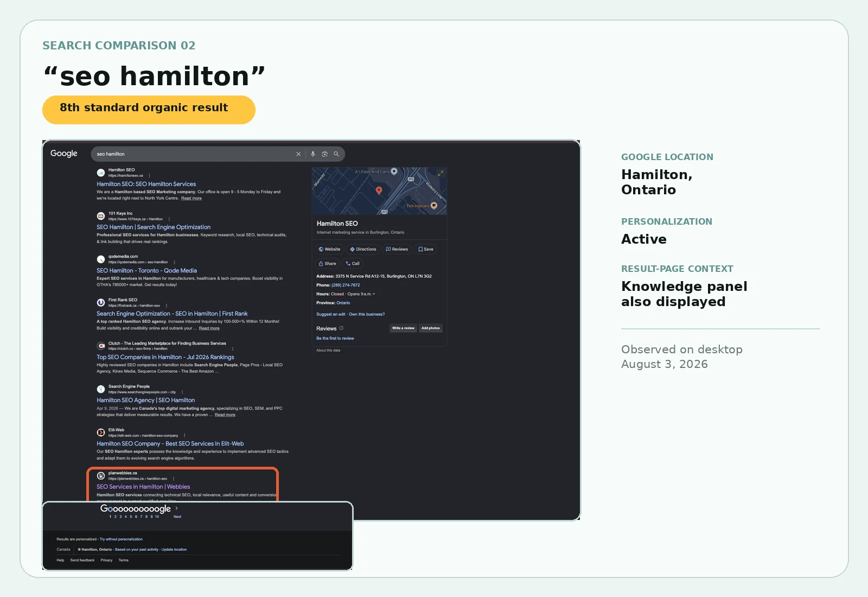
Task: Click the Search Engine People favicon
Action: [101, 389]
